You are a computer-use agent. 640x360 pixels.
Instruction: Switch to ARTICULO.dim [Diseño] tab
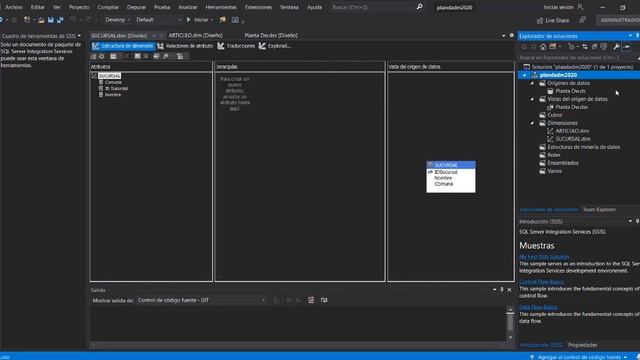pyautogui.click(x=196, y=36)
